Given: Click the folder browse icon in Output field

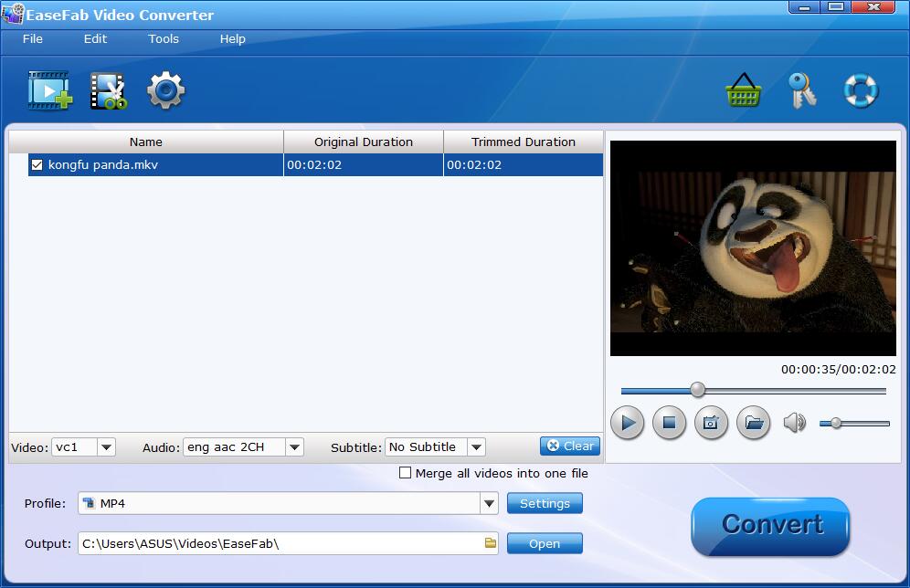Looking at the screenshot, I should (x=491, y=543).
